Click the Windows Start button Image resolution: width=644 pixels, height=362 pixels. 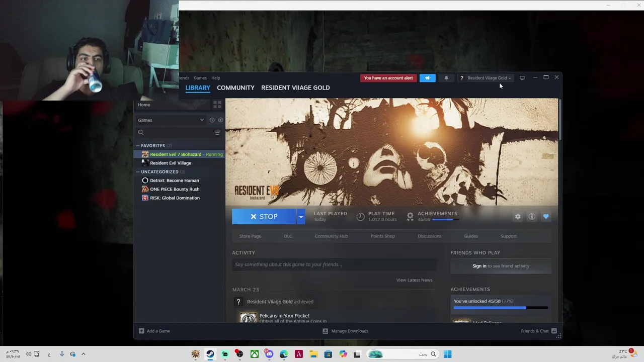click(x=447, y=354)
